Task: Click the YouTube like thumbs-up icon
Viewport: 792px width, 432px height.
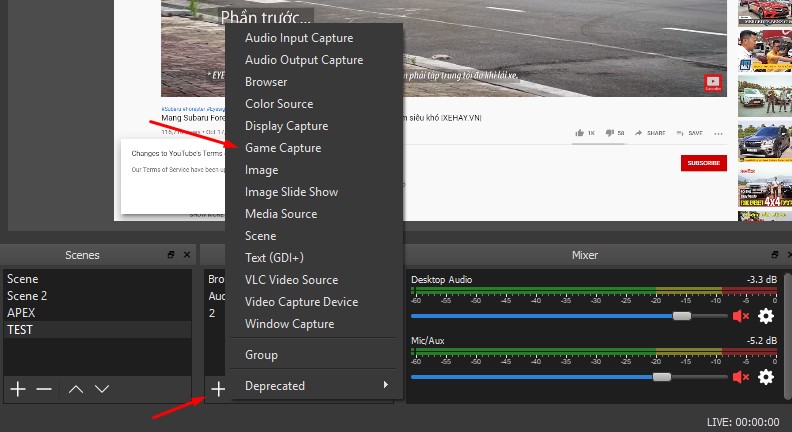Action: coord(579,133)
